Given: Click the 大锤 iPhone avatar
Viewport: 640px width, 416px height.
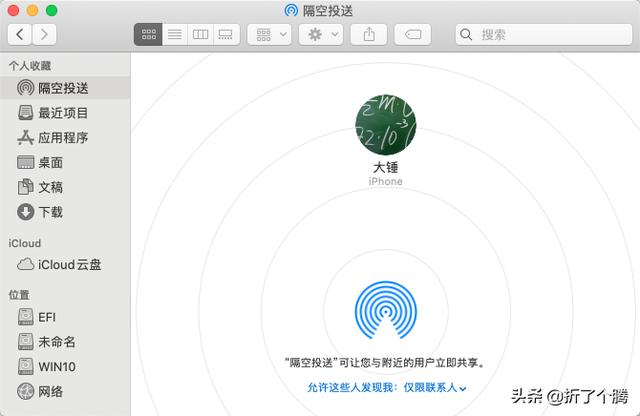Looking at the screenshot, I should tap(385, 125).
